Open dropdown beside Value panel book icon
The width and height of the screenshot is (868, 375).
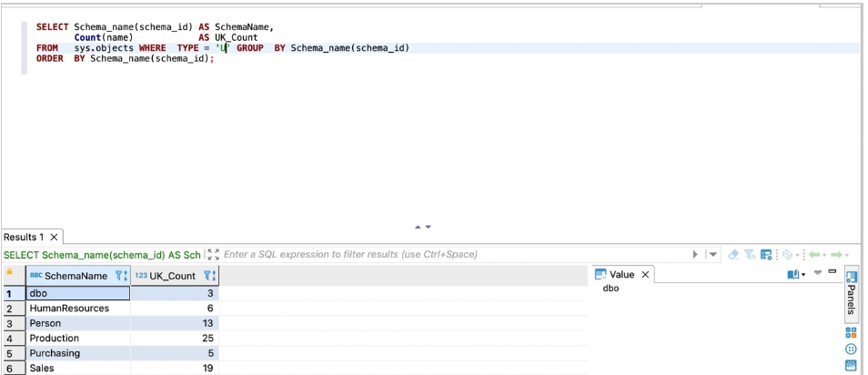point(803,275)
